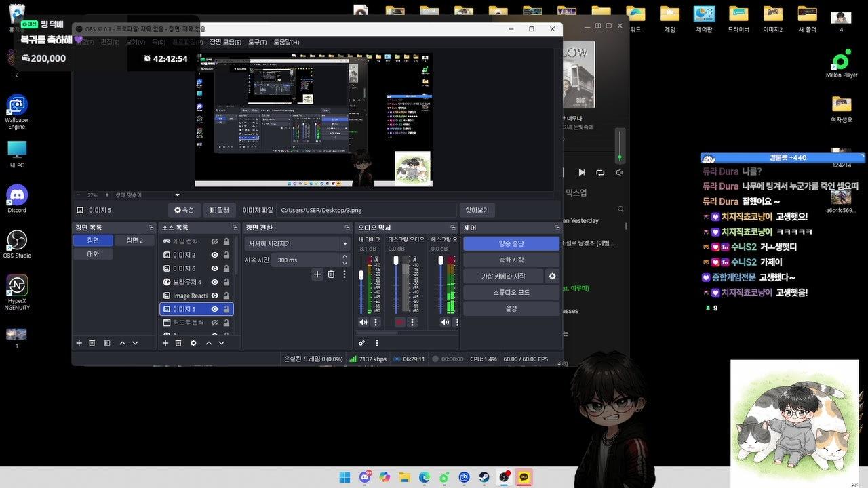This screenshot has height=488, width=868.
Task: Open transition options three-dot menu
Action: (x=344, y=274)
